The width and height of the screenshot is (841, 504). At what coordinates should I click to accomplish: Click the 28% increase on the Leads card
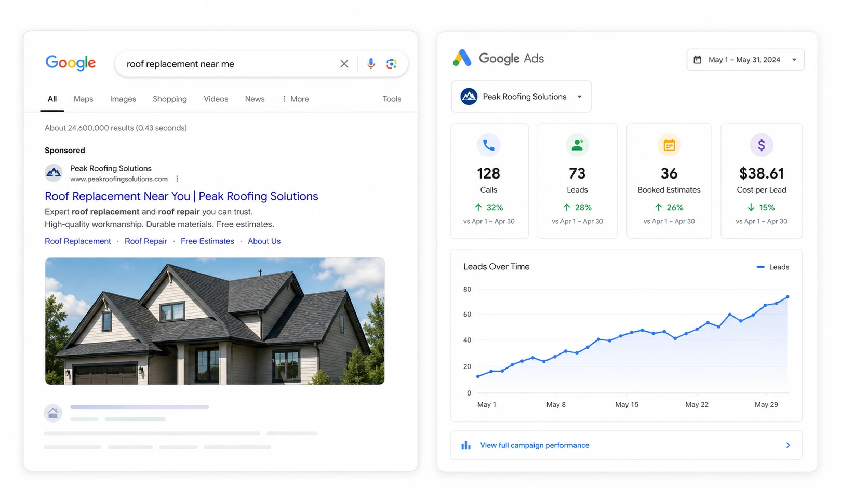pos(577,208)
